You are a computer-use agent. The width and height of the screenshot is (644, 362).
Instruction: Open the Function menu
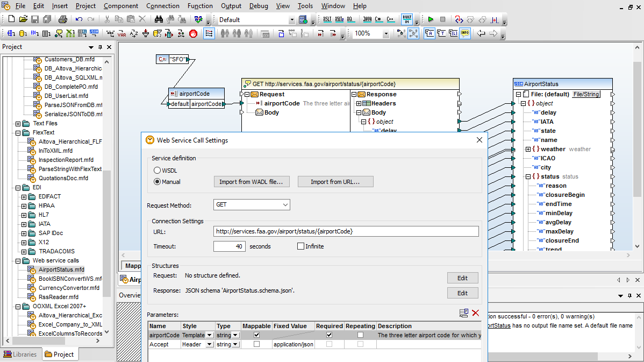pos(200,6)
